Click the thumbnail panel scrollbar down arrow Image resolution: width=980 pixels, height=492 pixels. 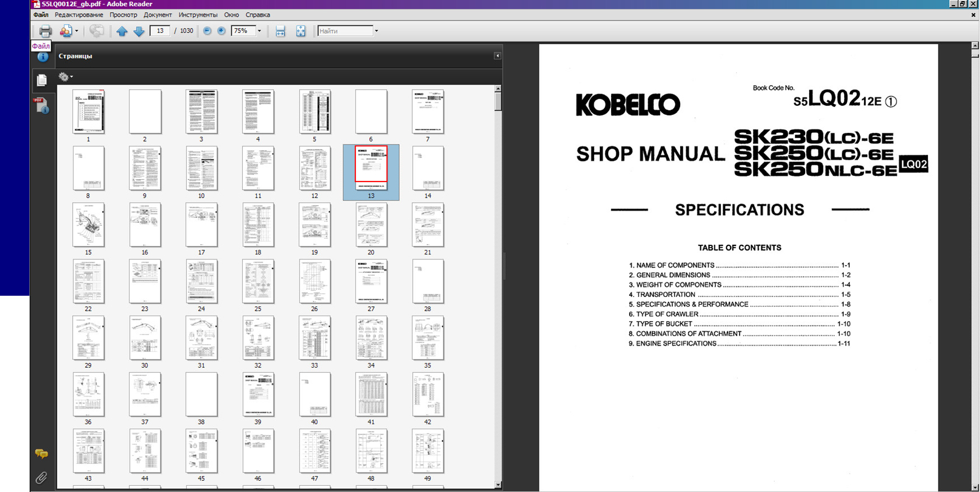coord(498,485)
